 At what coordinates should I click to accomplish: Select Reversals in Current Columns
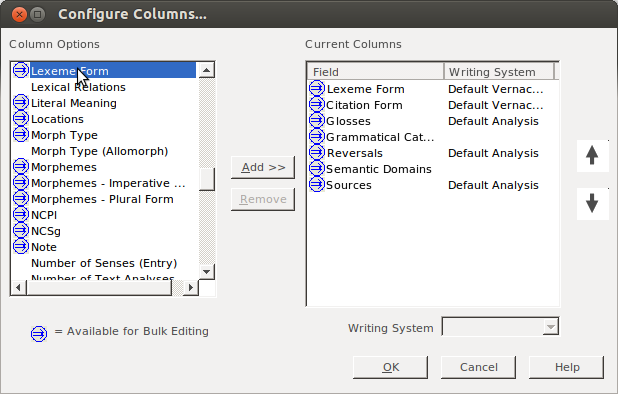pyautogui.click(x=355, y=153)
